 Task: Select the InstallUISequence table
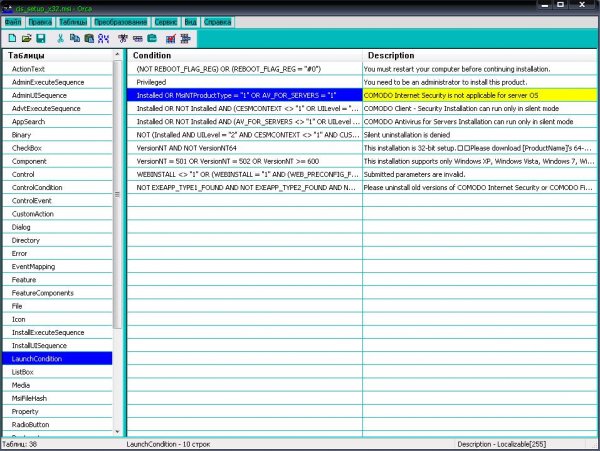pos(57,346)
